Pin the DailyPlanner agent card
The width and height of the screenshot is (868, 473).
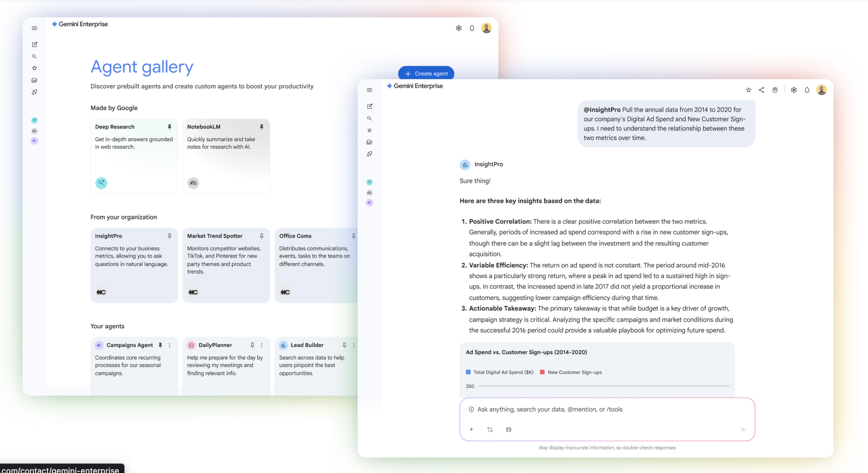tap(252, 345)
